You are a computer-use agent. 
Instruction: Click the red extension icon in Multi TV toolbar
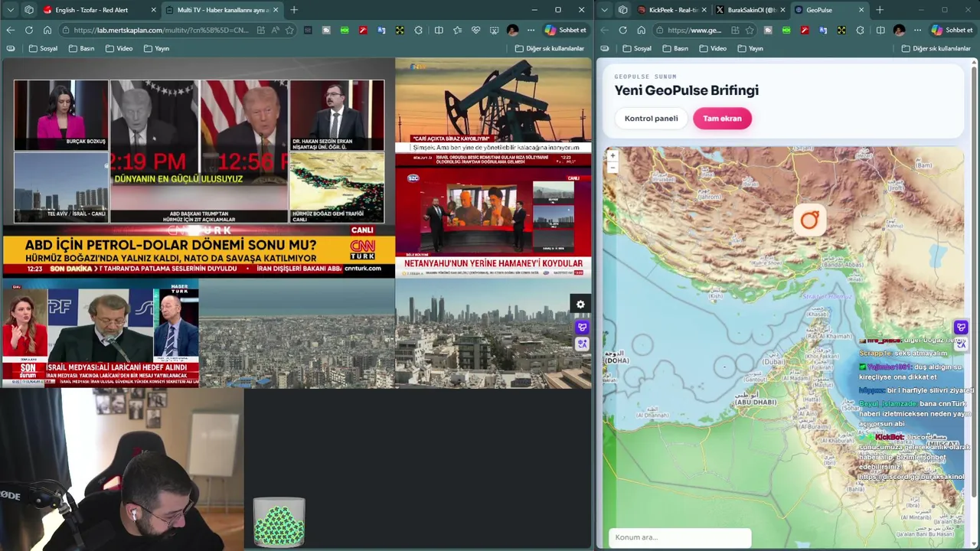pos(363,30)
